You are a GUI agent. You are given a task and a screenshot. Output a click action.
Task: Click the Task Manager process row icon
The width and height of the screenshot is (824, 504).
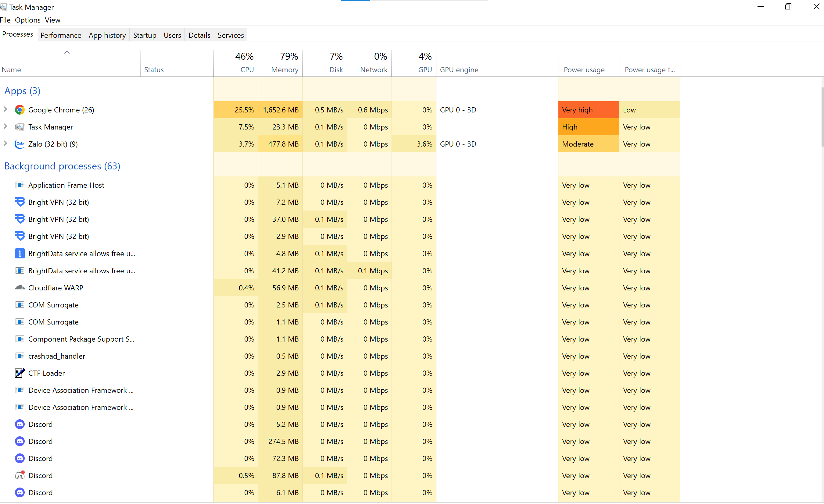point(20,127)
